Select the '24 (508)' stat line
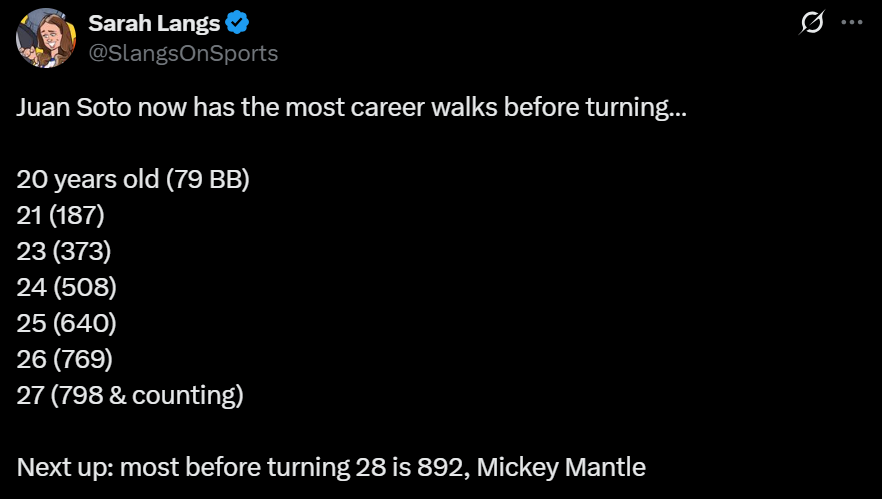Viewport: 882px width, 499px height. [66, 287]
